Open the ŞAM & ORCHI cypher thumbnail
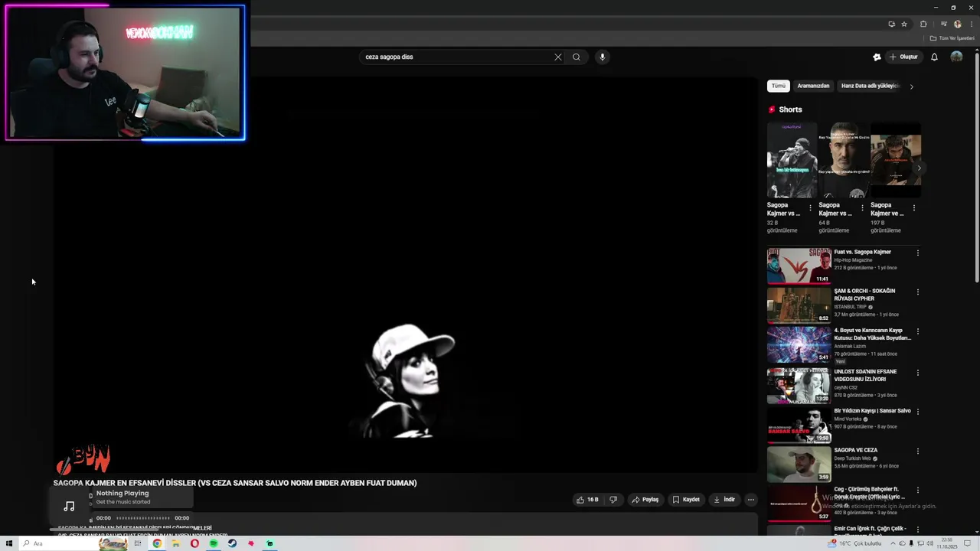980x551 pixels. coord(799,305)
